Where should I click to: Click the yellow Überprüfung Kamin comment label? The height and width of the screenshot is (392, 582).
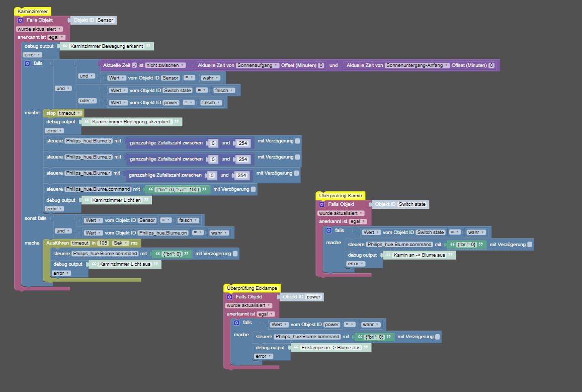341,196
